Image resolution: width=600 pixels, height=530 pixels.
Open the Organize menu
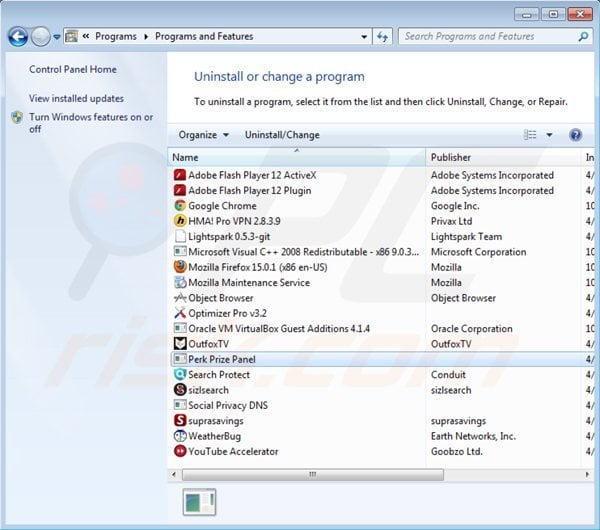(x=204, y=135)
